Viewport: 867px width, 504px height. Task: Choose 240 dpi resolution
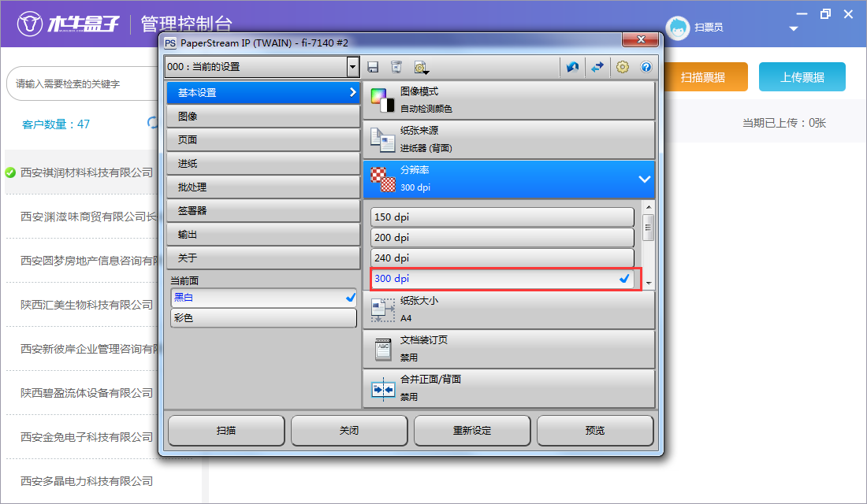click(502, 258)
